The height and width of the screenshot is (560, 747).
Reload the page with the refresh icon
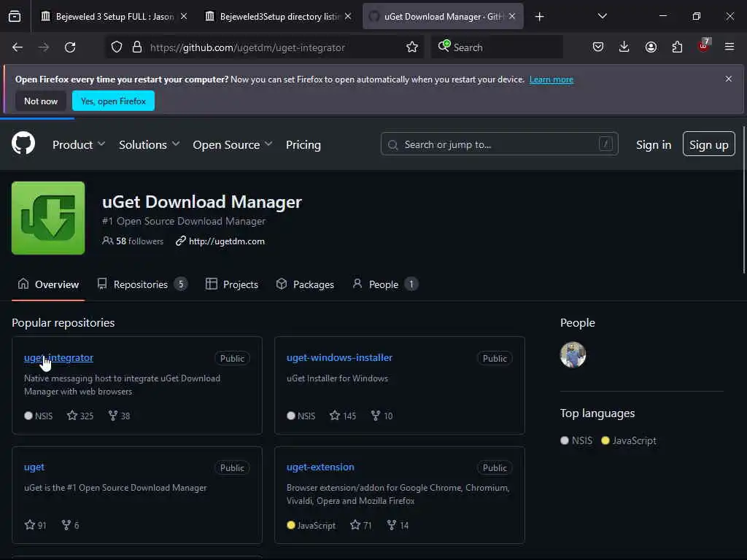click(x=70, y=47)
